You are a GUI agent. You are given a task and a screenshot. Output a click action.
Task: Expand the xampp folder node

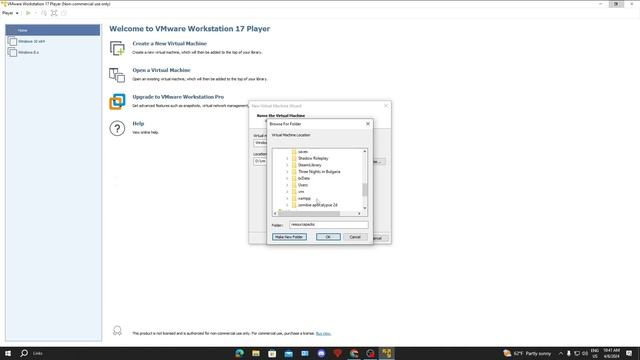coord(287,198)
